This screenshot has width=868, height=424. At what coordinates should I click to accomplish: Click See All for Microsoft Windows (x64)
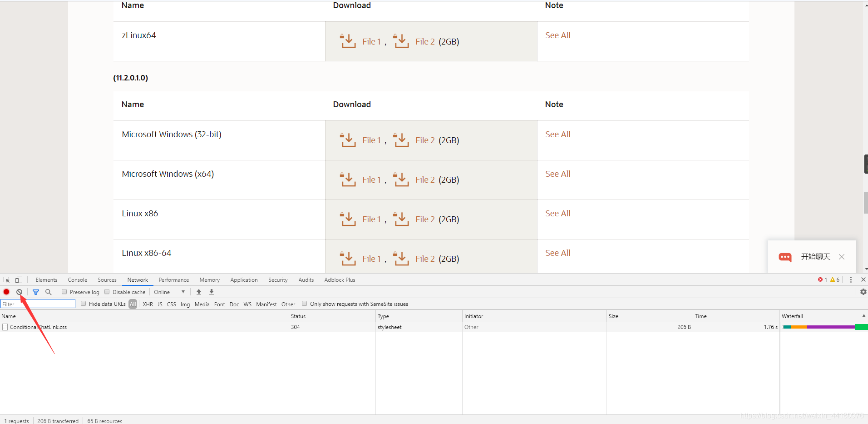coord(557,174)
